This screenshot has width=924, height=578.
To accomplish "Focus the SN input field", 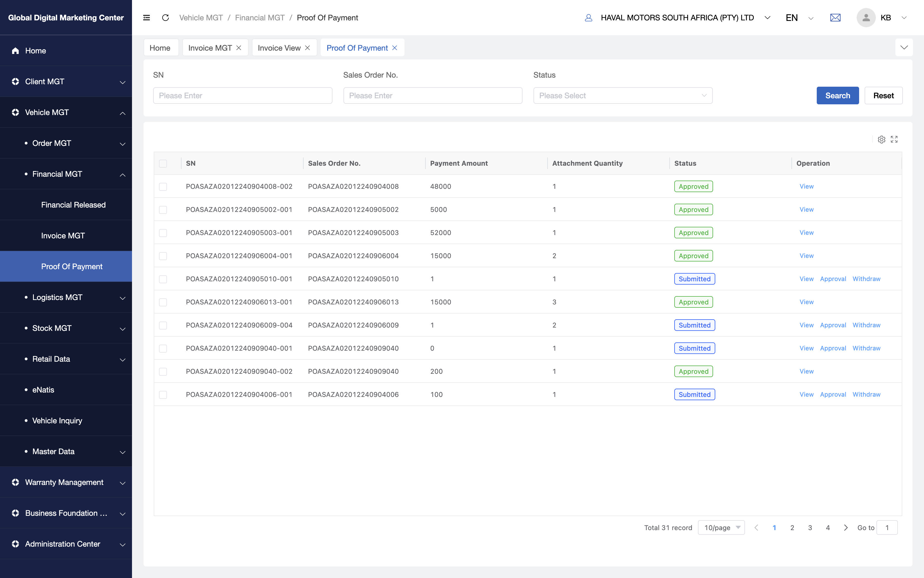I will [x=243, y=96].
